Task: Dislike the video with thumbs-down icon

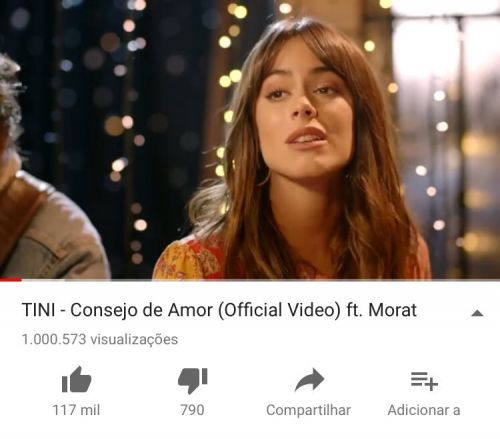Action: pos(193,381)
